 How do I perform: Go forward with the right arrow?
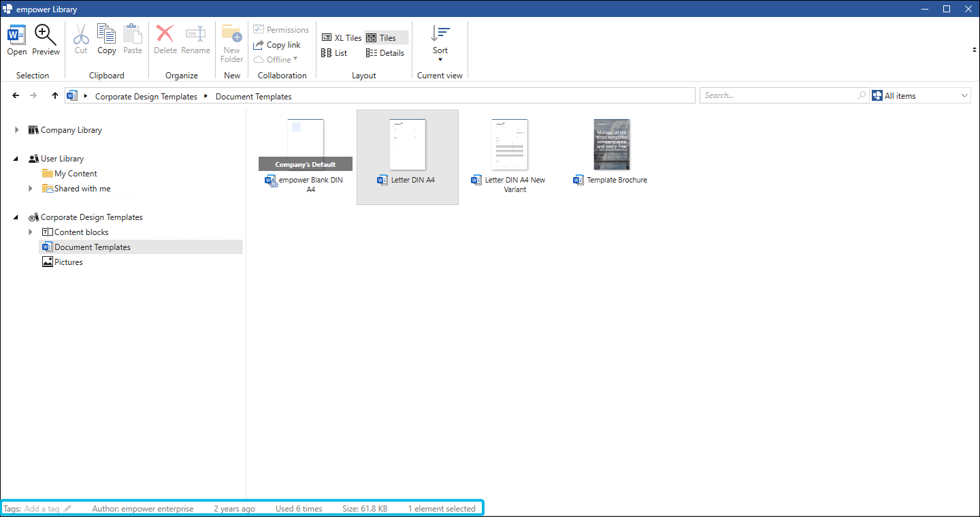pos(33,96)
